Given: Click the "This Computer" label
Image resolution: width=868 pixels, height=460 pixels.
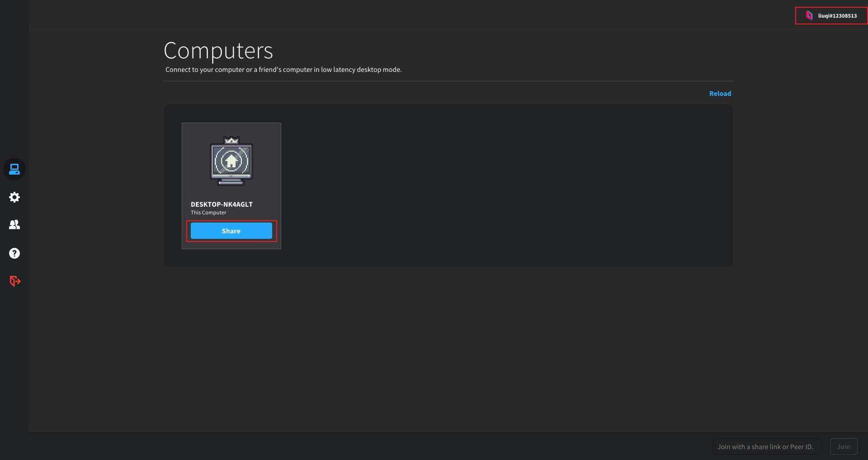Looking at the screenshot, I should (208, 213).
